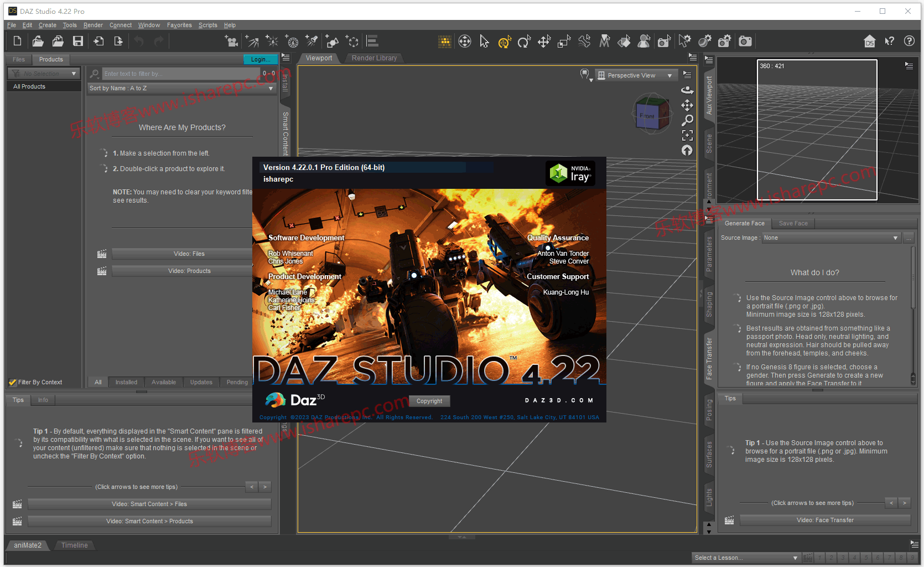Image resolution: width=924 pixels, height=567 pixels.
Task: Switch to the Files tab in Smart Content
Action: pos(19,59)
